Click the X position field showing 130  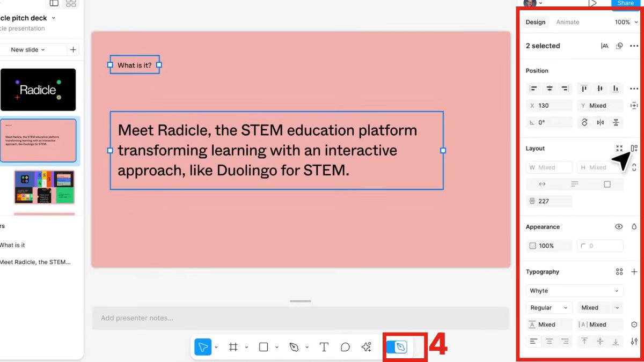tap(549, 106)
